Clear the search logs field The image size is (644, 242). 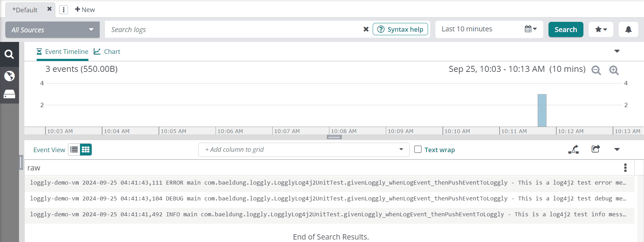366,29
